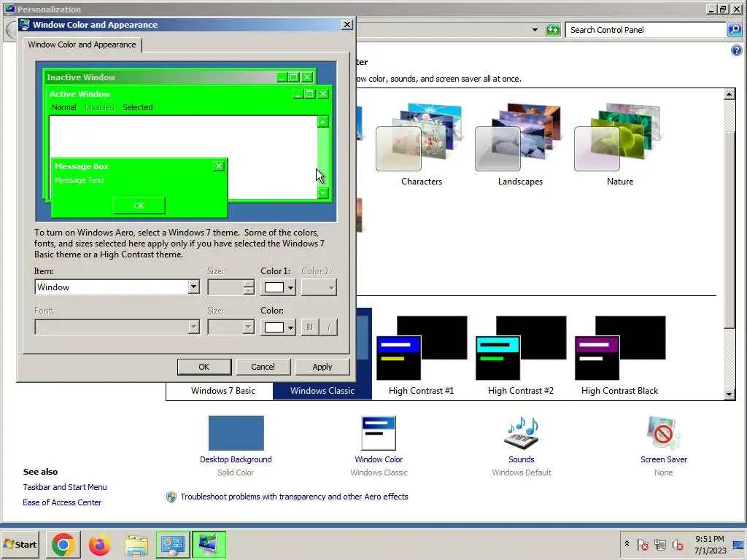Confirm changes with the OK button

pos(204,367)
